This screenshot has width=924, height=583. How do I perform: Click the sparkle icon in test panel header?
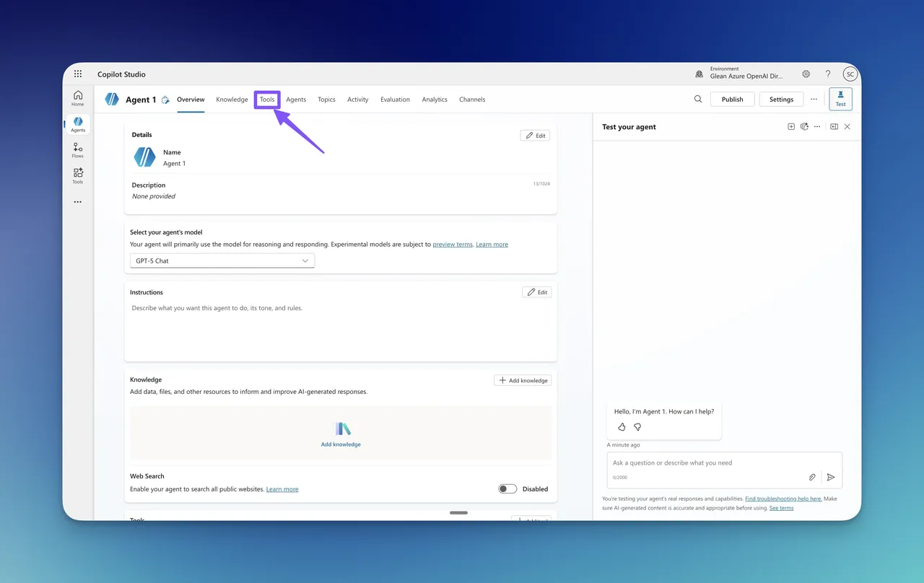click(x=804, y=127)
